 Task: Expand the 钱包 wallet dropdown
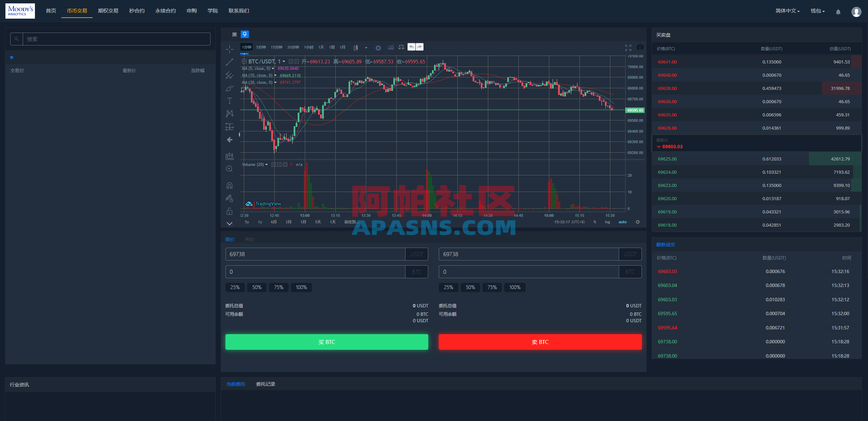tap(817, 11)
